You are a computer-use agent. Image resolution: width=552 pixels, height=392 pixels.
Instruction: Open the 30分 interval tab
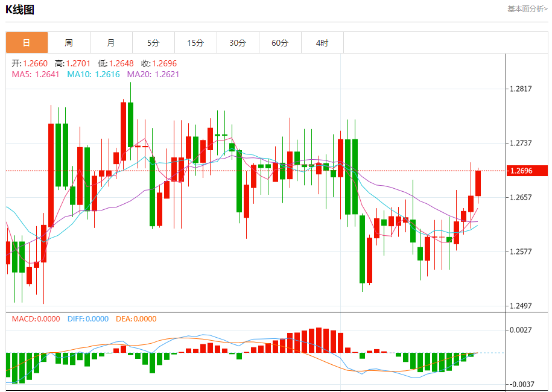pyautogui.click(x=238, y=43)
